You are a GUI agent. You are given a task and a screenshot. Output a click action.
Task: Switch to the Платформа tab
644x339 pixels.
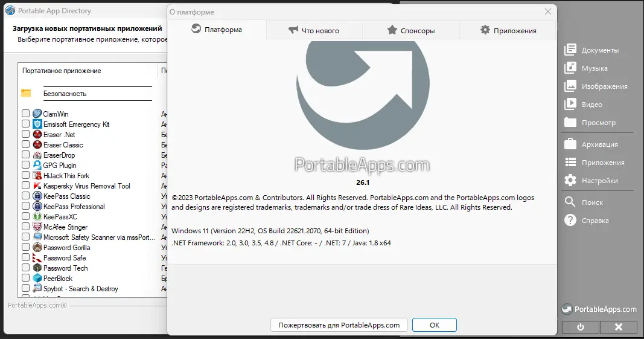tap(217, 30)
